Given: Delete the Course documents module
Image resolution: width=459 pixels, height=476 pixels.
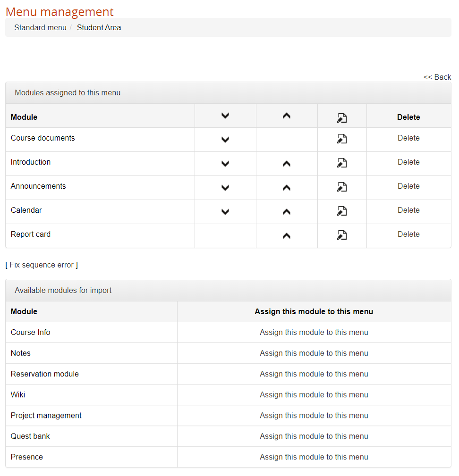Looking at the screenshot, I should tap(408, 138).
